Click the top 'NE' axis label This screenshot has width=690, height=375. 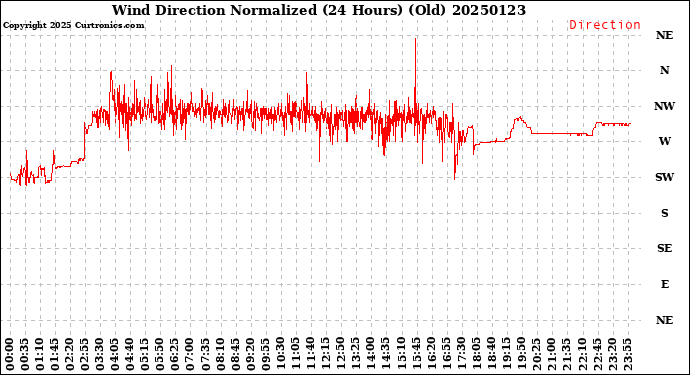tap(664, 35)
